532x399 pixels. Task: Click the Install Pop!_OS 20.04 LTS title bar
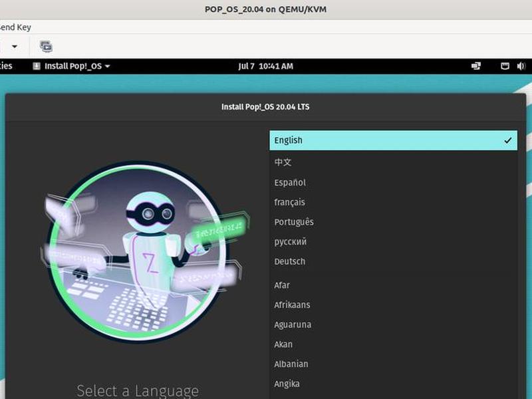tap(265, 107)
